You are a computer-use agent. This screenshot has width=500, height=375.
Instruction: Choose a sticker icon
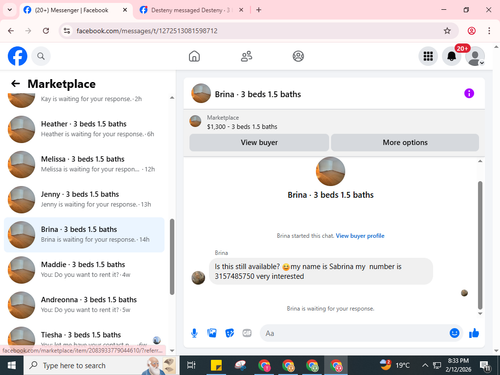(x=229, y=333)
